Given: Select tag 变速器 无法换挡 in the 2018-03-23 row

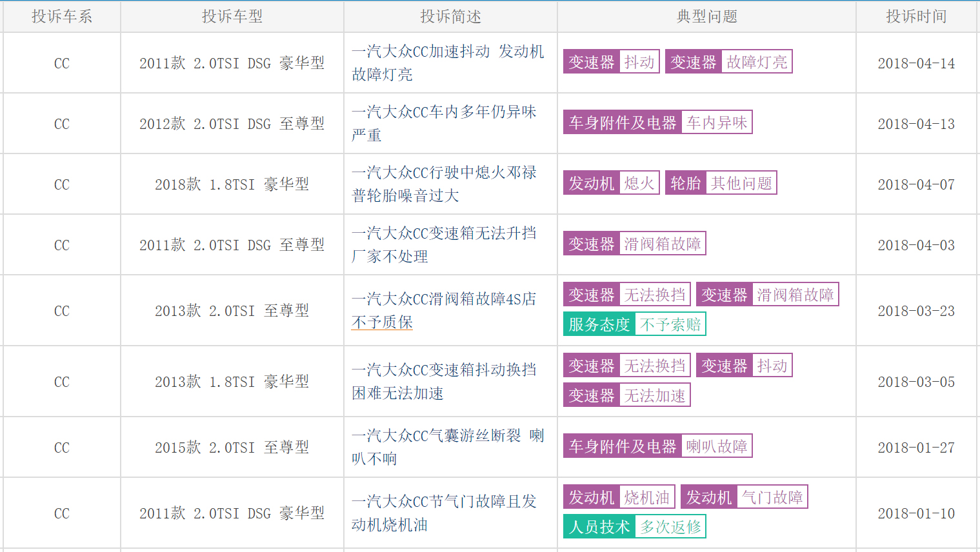Looking at the screenshot, I should click(x=627, y=295).
